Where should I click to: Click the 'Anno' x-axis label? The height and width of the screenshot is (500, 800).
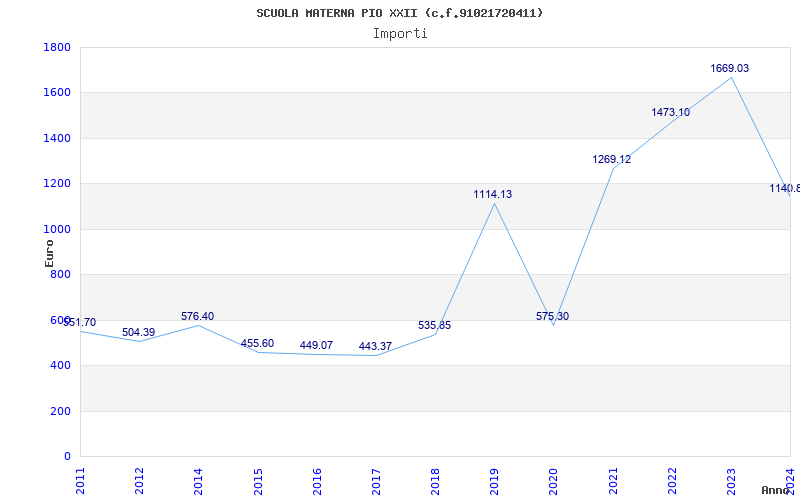point(775,490)
